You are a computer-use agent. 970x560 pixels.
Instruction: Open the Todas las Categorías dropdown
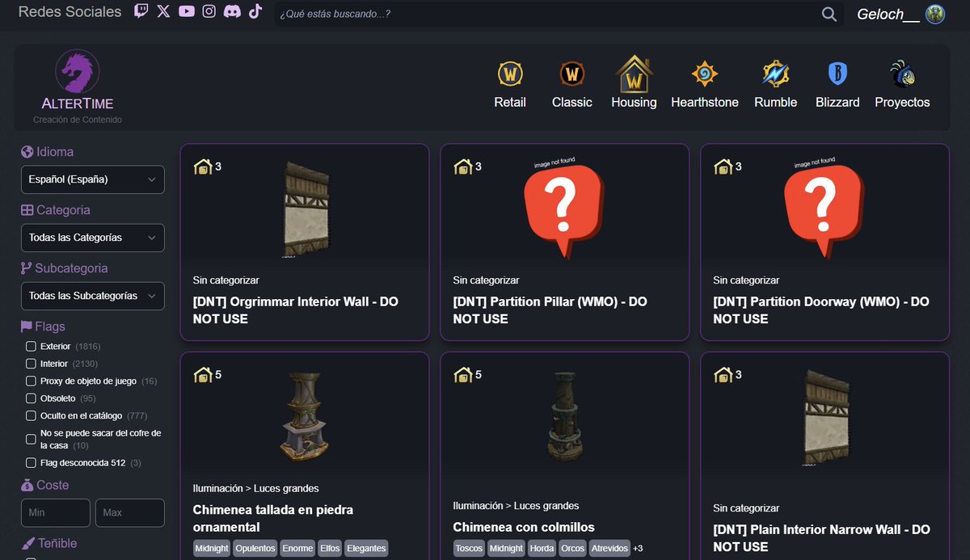click(x=92, y=238)
